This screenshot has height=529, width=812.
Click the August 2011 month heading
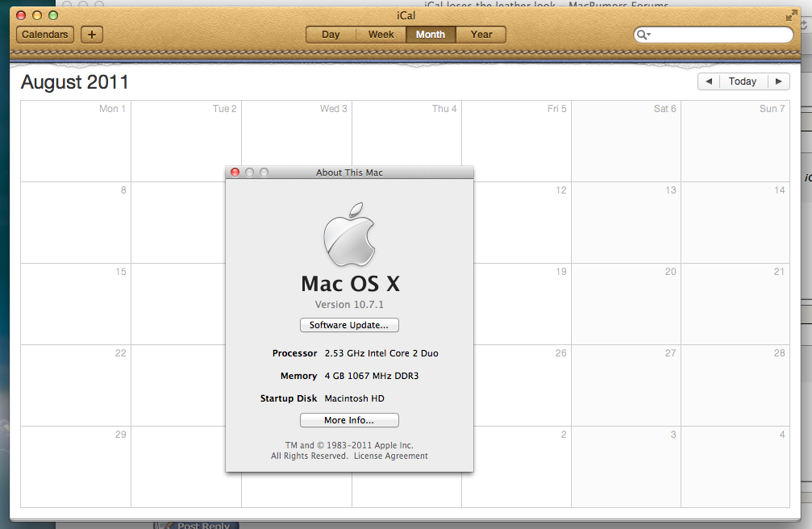tap(74, 82)
